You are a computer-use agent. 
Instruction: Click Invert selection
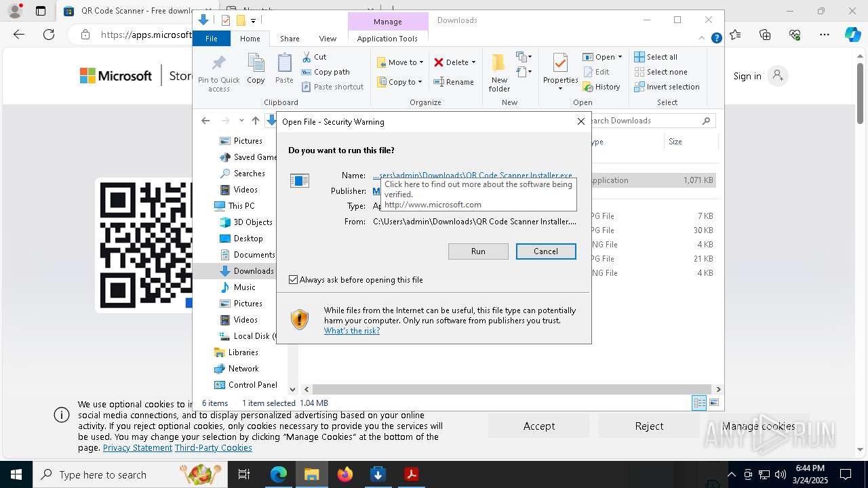tap(667, 87)
